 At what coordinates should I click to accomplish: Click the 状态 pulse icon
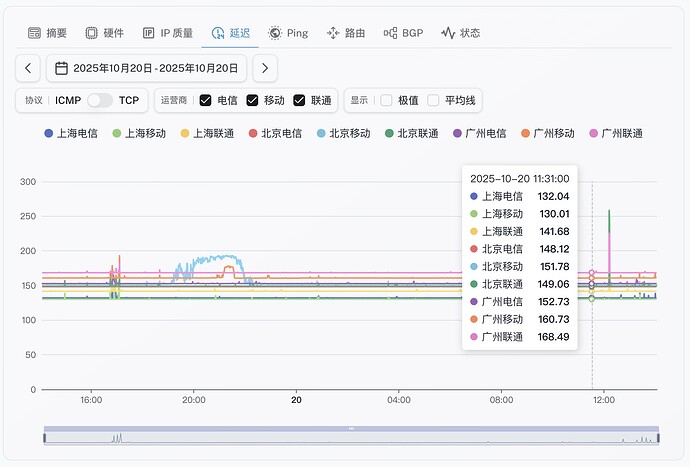[449, 33]
